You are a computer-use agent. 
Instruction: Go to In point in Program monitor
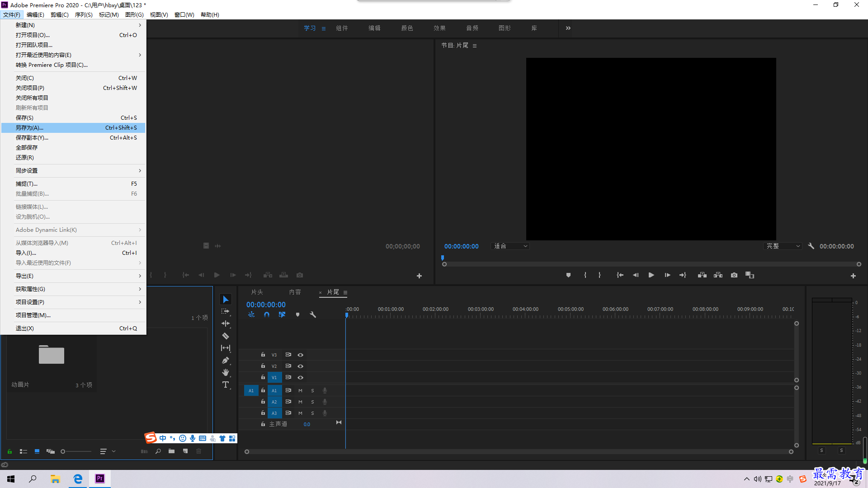(x=620, y=275)
